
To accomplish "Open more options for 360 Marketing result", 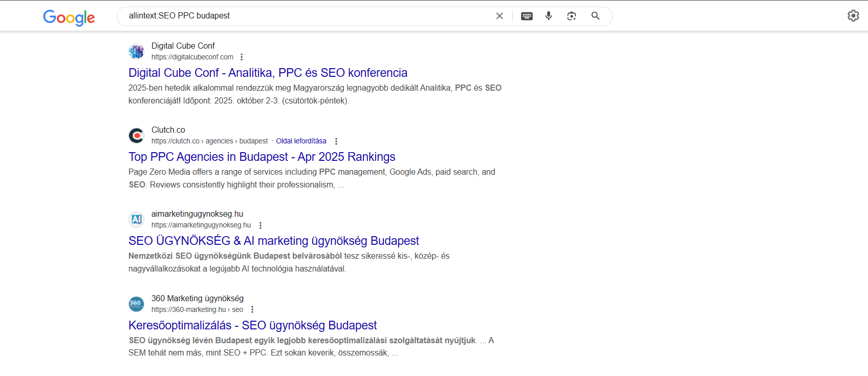I will [252, 309].
